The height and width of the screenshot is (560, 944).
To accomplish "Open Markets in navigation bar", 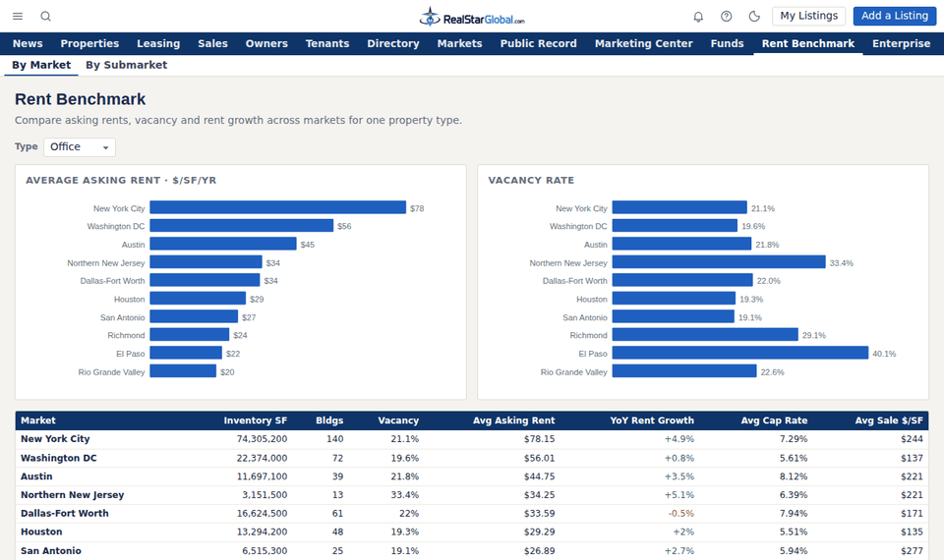I will click(x=459, y=43).
